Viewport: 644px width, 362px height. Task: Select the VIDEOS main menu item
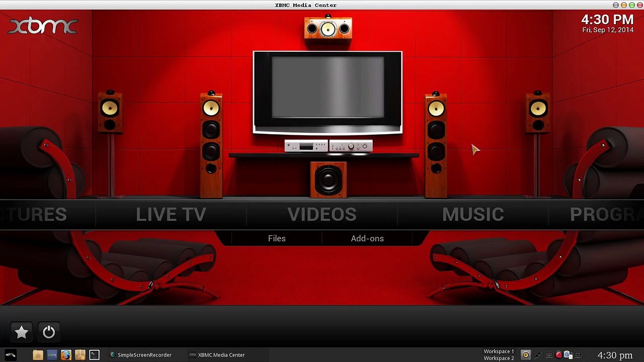pyautogui.click(x=322, y=215)
